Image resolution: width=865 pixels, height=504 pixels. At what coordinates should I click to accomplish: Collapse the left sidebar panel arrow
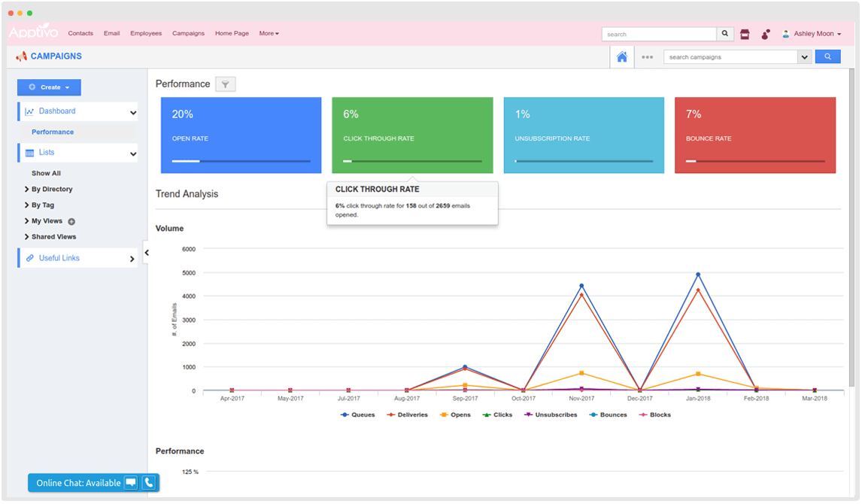(x=146, y=253)
